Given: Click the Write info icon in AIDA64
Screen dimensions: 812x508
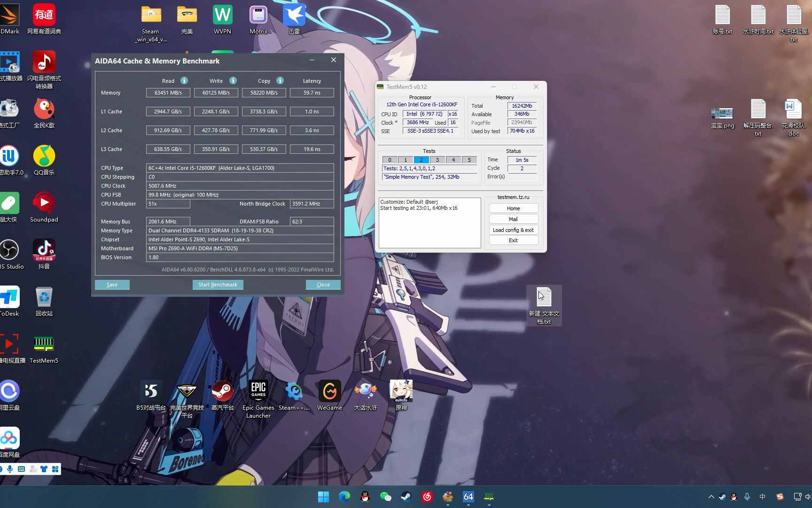Looking at the screenshot, I should pyautogui.click(x=233, y=80).
